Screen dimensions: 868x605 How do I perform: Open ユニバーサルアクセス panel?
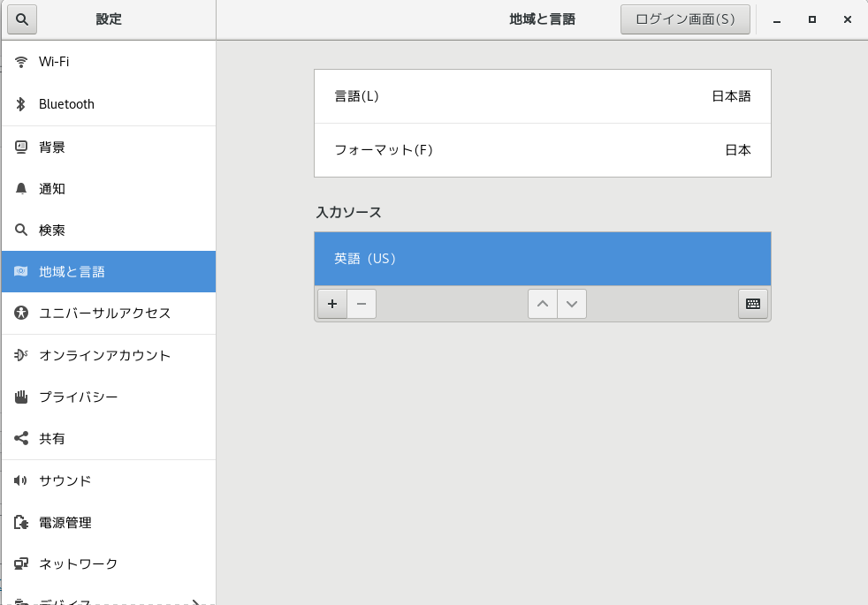pos(109,313)
